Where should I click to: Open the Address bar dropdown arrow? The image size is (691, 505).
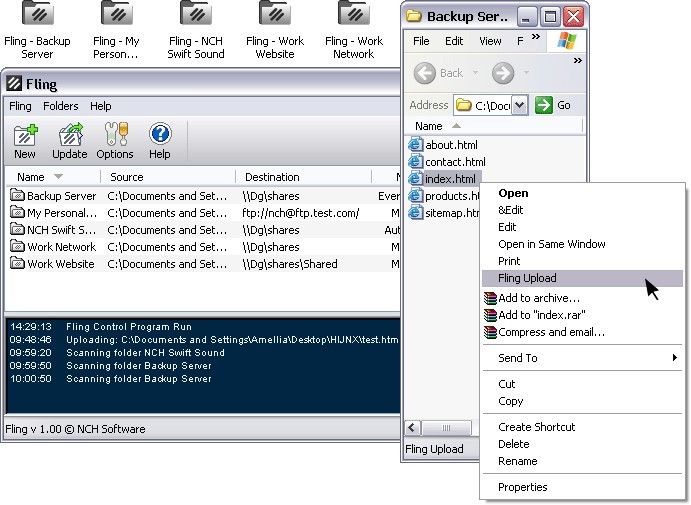pos(520,105)
